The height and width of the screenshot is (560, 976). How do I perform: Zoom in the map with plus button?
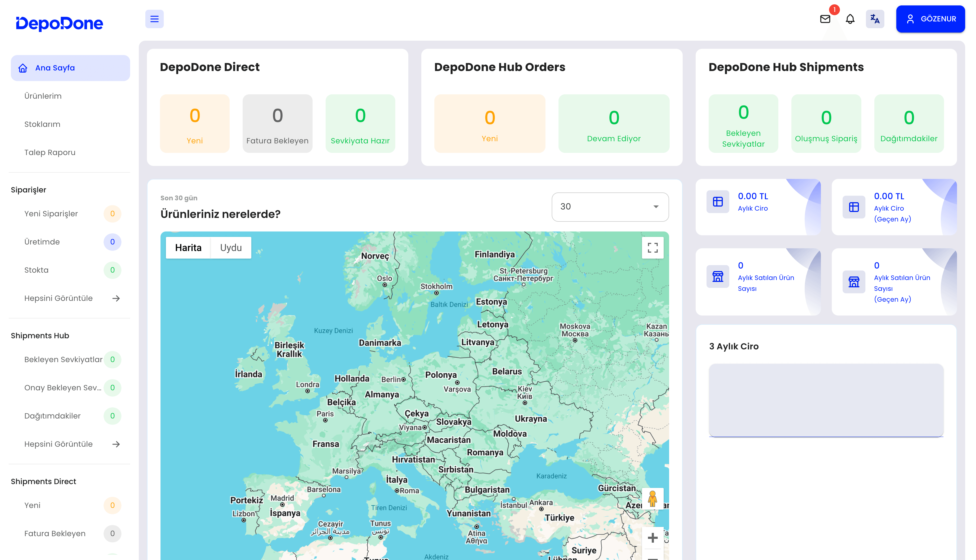(653, 538)
